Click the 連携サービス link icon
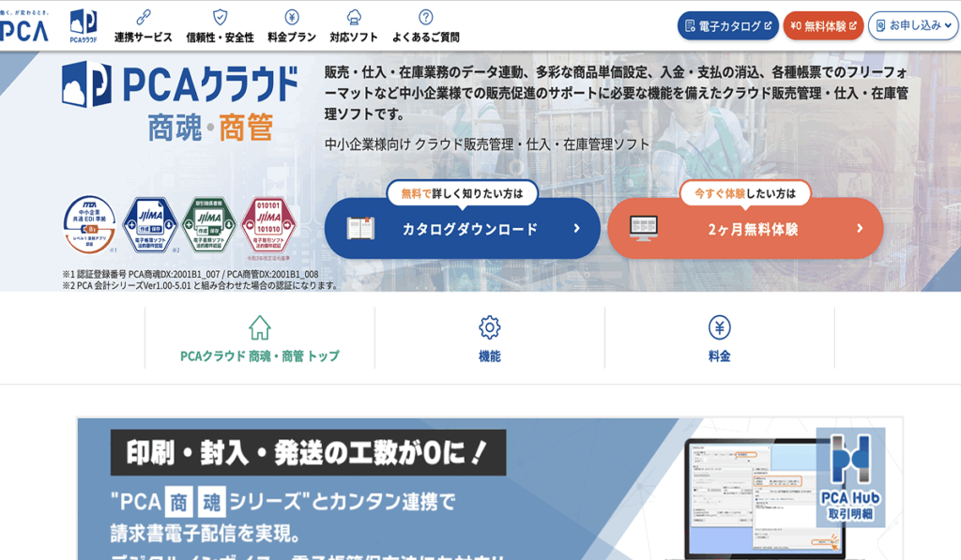This screenshot has height=560, width=961. (143, 17)
